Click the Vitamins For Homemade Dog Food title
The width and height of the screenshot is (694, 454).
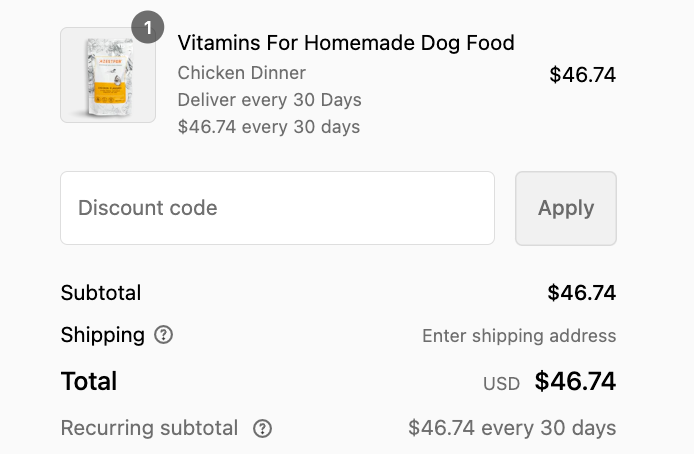coord(345,43)
